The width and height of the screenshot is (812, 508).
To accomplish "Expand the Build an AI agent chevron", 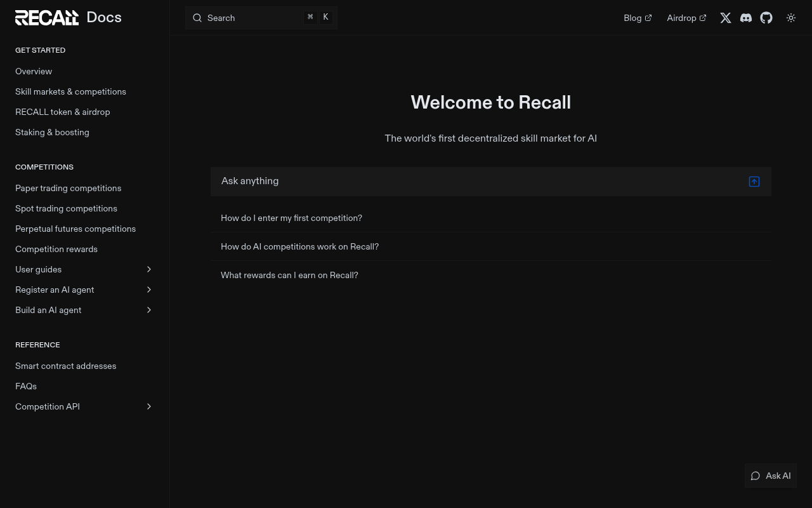I will (x=149, y=310).
